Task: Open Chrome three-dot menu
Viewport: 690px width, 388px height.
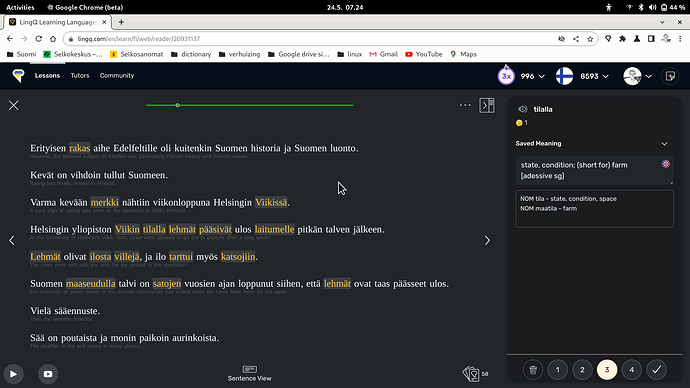Action: [680, 39]
